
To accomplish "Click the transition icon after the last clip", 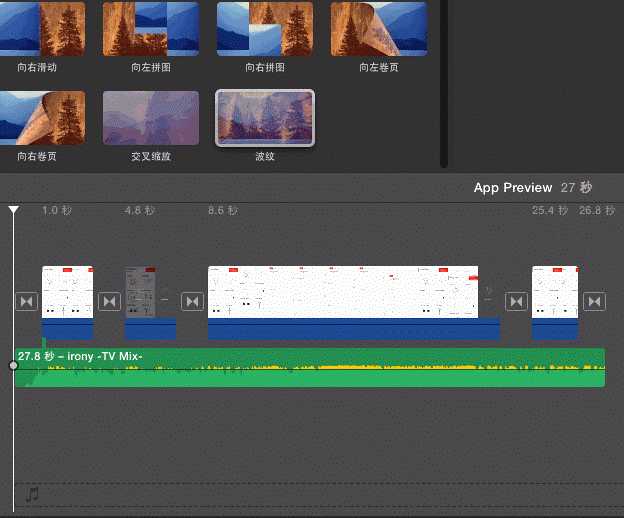I will [595, 302].
